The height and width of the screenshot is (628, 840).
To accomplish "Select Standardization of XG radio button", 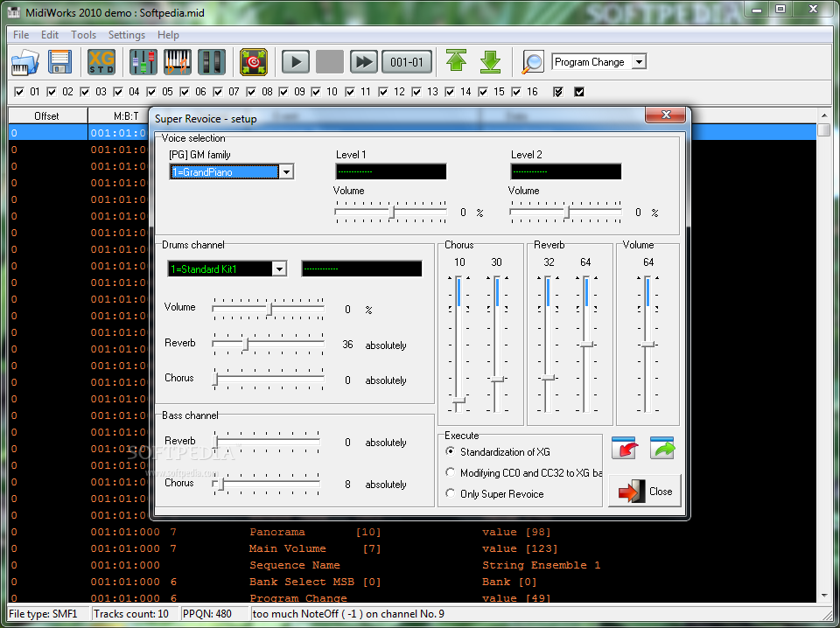I will coord(451,451).
